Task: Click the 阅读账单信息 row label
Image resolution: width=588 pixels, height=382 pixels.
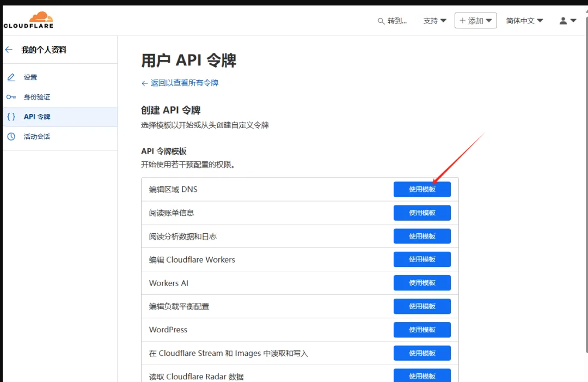Action: pyautogui.click(x=171, y=213)
